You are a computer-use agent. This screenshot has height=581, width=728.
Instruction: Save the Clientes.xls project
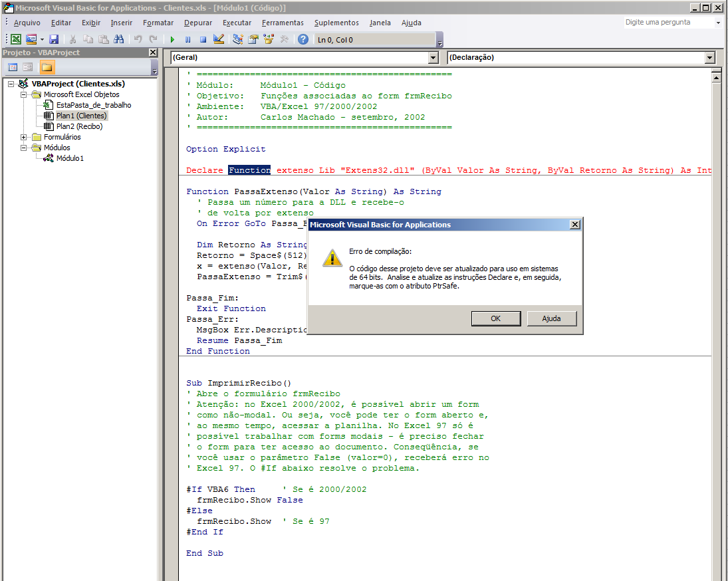point(54,39)
